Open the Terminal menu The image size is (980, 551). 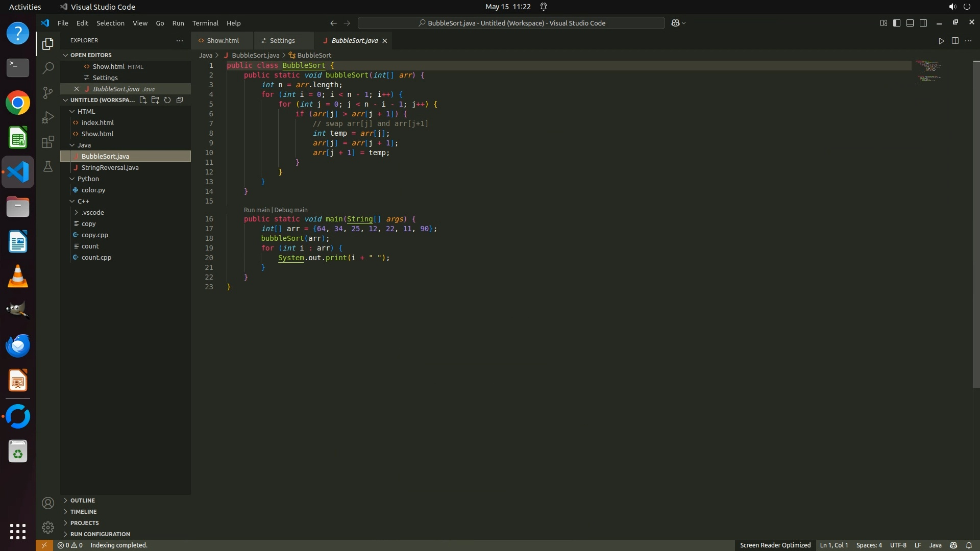[205, 23]
